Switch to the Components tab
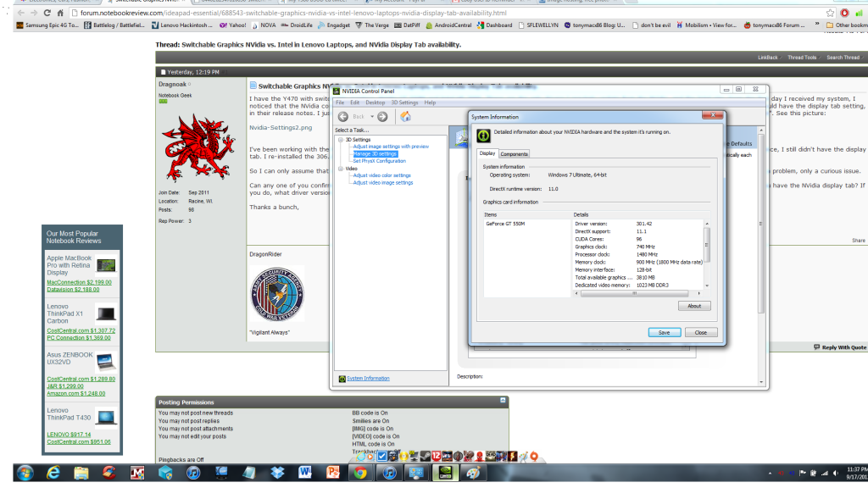This screenshot has width=868, height=488. [515, 154]
